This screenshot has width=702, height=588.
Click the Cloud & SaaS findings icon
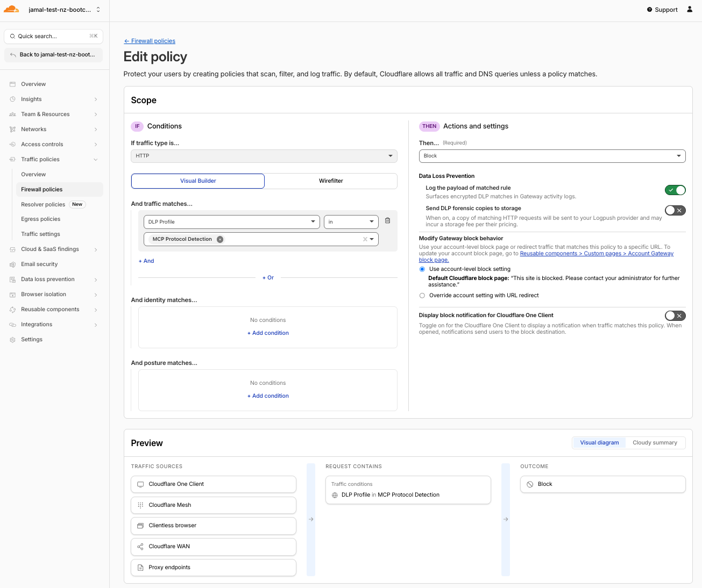click(x=12, y=249)
